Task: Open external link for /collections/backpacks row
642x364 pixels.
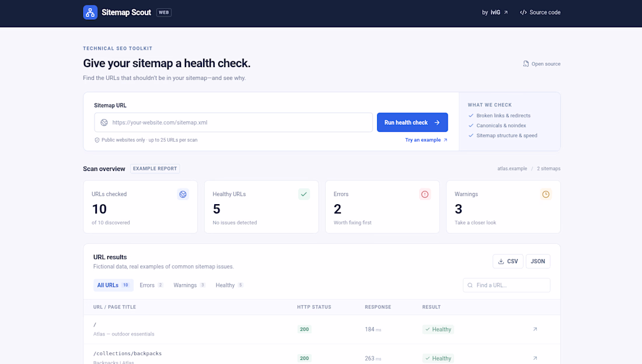Action: (535, 358)
